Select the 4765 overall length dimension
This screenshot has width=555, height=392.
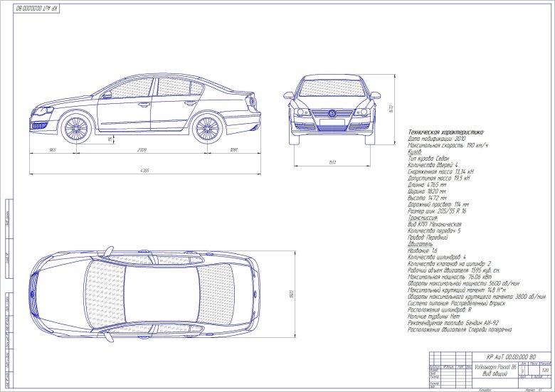point(144,171)
